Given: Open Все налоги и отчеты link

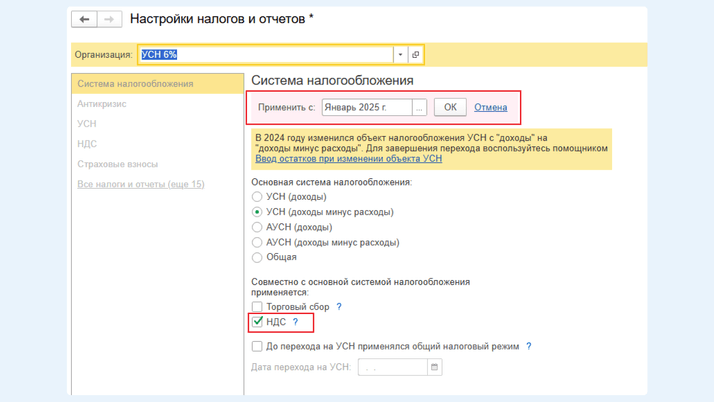Looking at the screenshot, I should click(x=141, y=184).
